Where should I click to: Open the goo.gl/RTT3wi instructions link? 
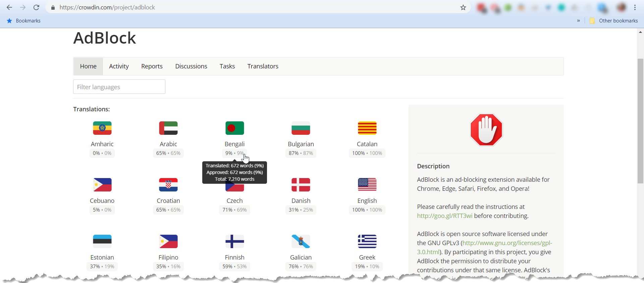click(445, 216)
